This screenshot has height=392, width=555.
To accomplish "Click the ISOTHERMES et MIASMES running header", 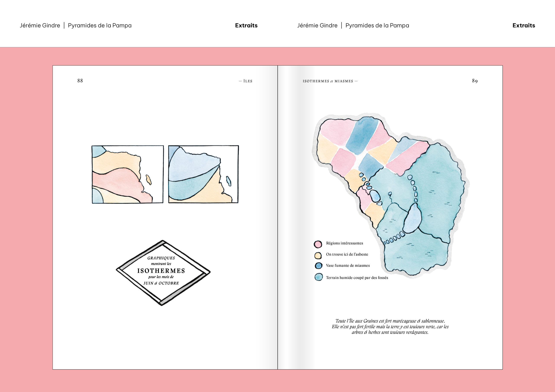I will [330, 81].
